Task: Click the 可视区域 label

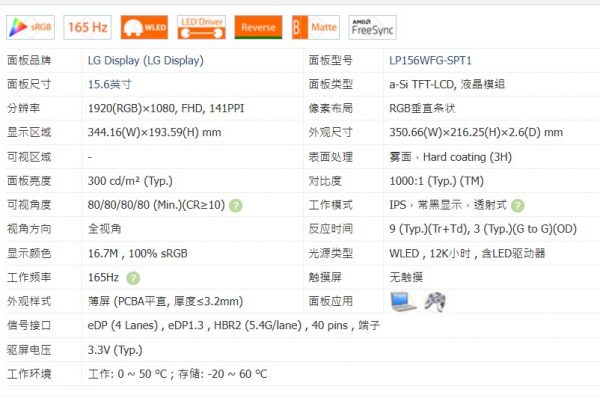Action: 29,157
